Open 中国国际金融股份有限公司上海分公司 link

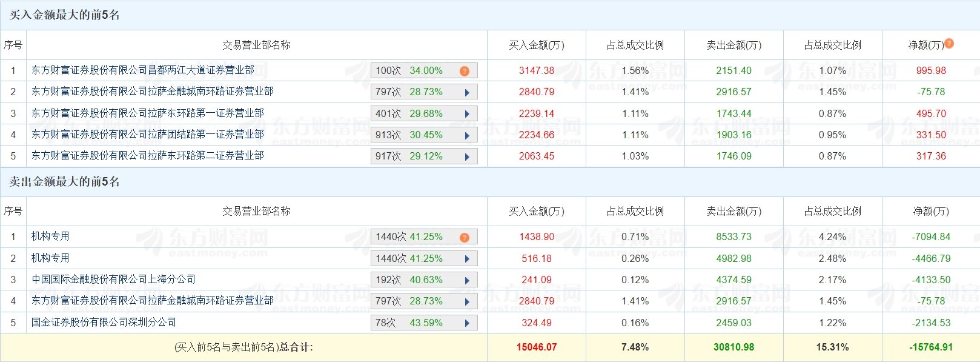pyautogui.click(x=114, y=280)
